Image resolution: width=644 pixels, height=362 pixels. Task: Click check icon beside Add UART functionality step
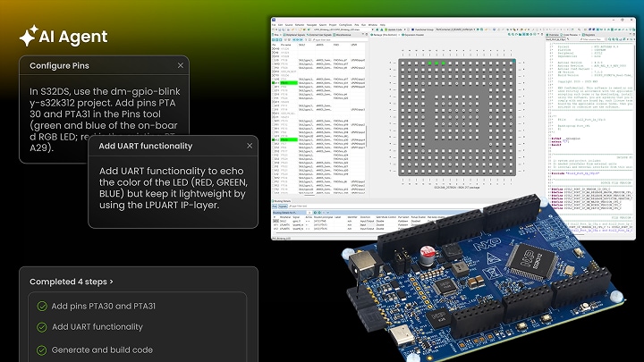point(41,327)
